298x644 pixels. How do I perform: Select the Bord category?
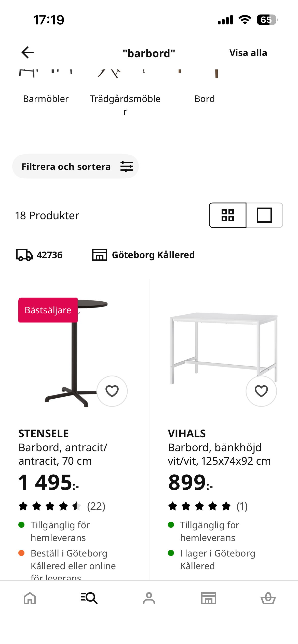pyautogui.click(x=205, y=99)
